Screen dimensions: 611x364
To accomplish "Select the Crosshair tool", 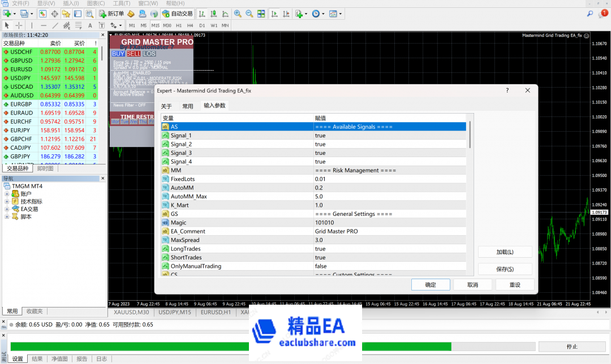I will (19, 25).
